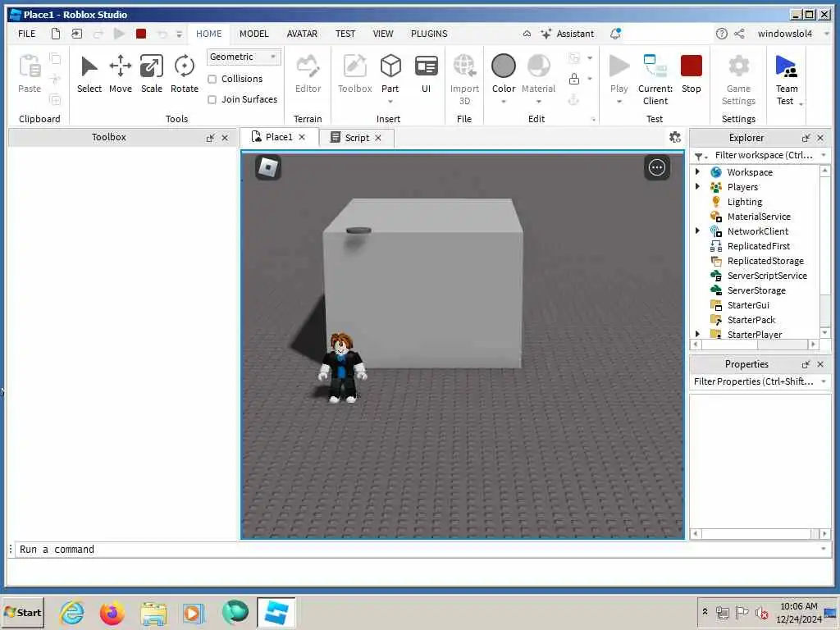Launch Firefox from the taskbar
This screenshot has width=840, height=630.
(x=112, y=612)
